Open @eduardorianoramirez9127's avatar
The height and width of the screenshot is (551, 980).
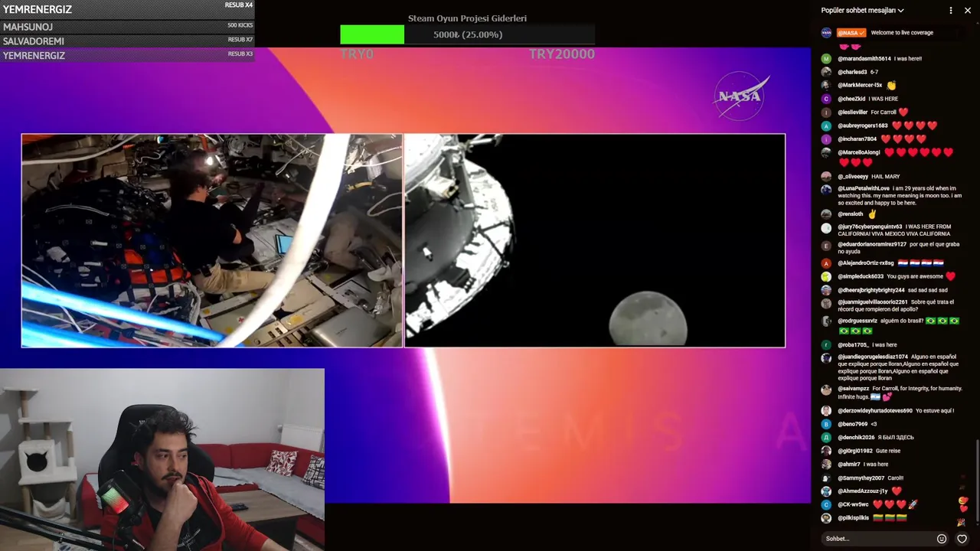coord(826,246)
